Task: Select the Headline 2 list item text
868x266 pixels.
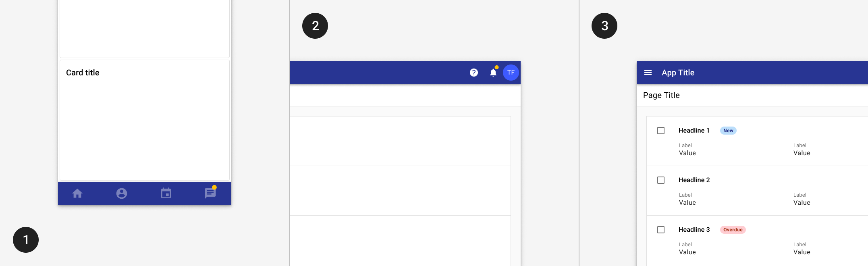Action: click(694, 180)
